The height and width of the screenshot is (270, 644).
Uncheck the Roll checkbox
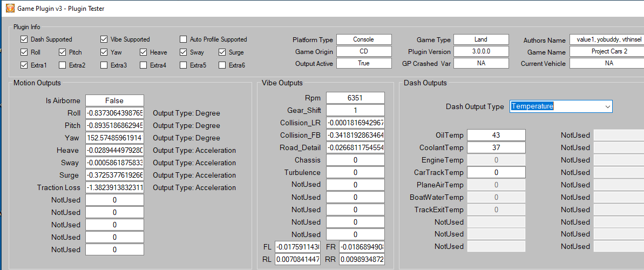coord(24,52)
